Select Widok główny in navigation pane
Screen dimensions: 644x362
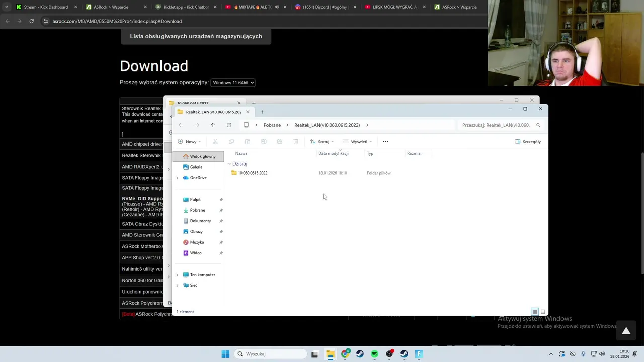coord(199,156)
